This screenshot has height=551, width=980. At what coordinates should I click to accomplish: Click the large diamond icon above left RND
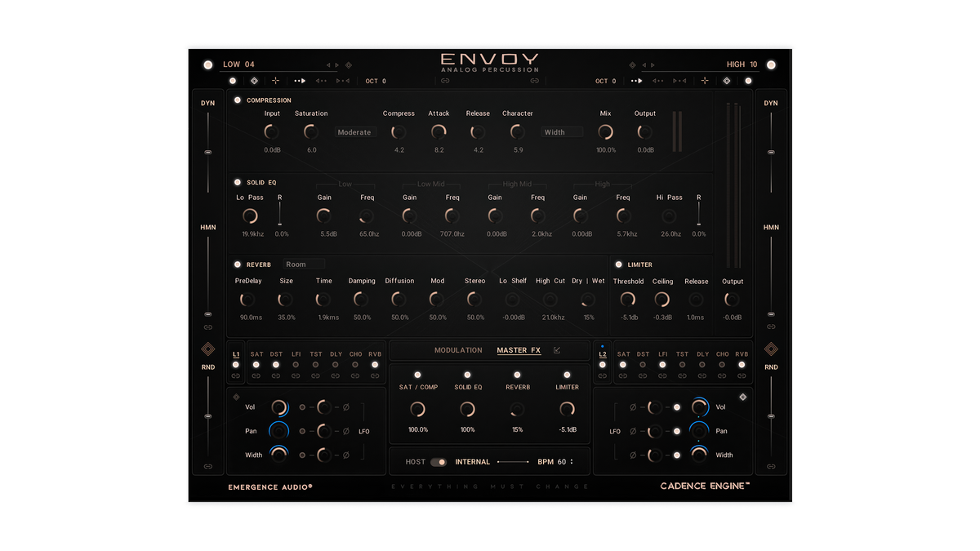click(x=208, y=349)
